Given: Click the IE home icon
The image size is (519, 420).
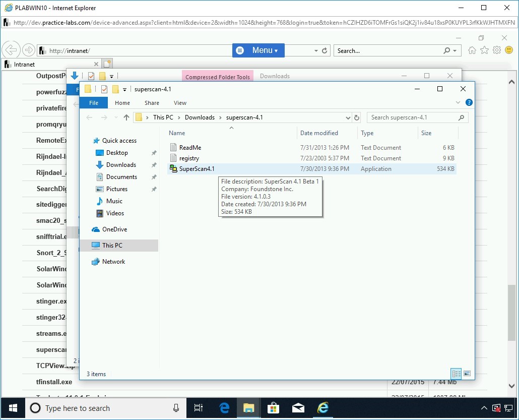Looking at the screenshot, I should [472, 50].
